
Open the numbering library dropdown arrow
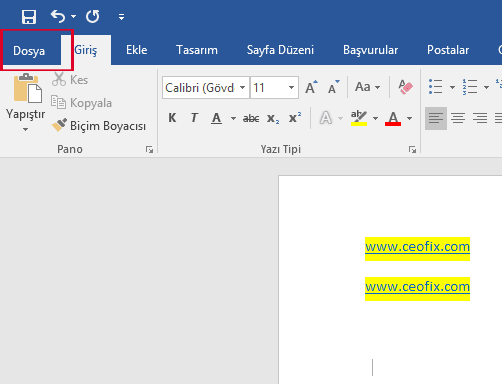pyautogui.click(x=486, y=87)
